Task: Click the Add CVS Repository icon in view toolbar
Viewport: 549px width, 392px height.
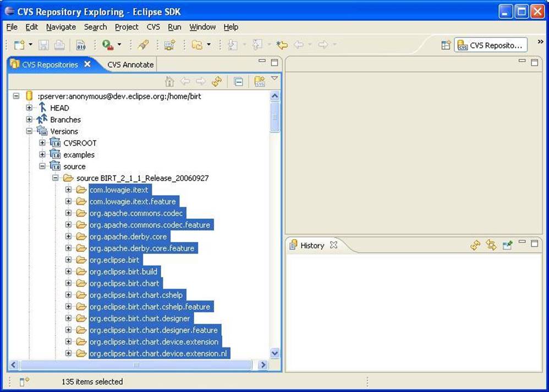Action: click(259, 81)
